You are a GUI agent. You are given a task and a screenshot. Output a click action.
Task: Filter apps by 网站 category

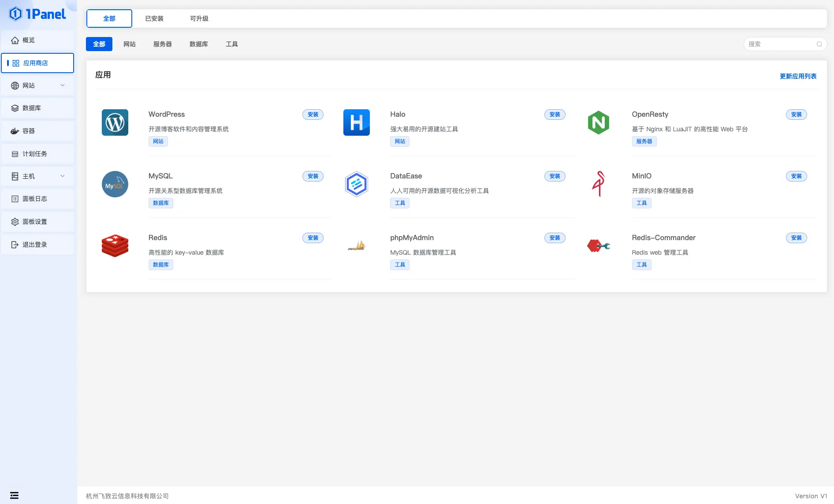(130, 44)
